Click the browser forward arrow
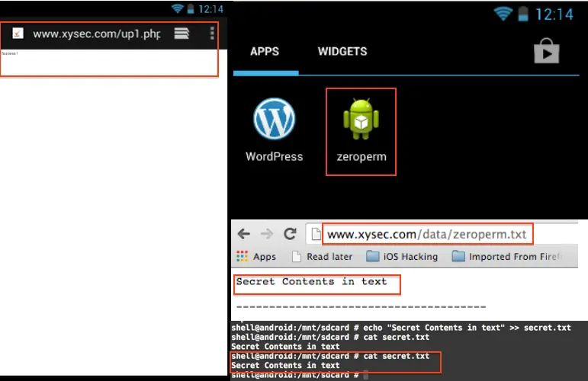588x381 pixels. coord(267,234)
